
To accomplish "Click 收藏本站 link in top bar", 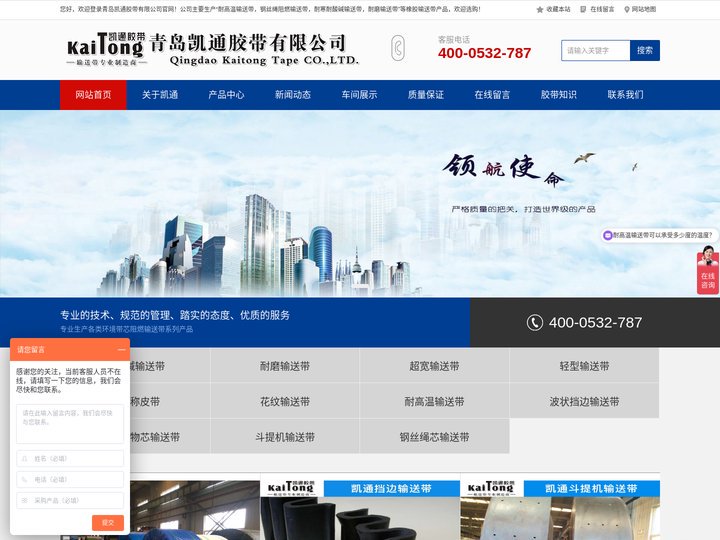I will [558, 9].
